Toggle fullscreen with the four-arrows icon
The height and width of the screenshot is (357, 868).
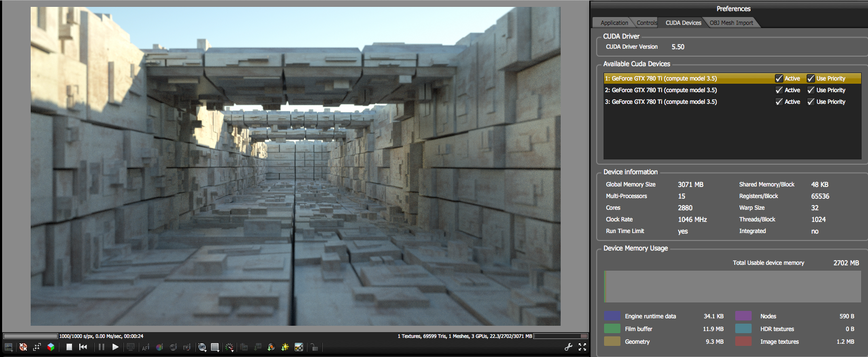point(582,347)
